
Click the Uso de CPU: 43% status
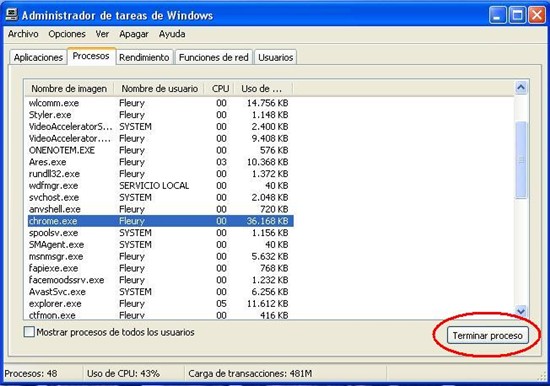[x=123, y=373]
